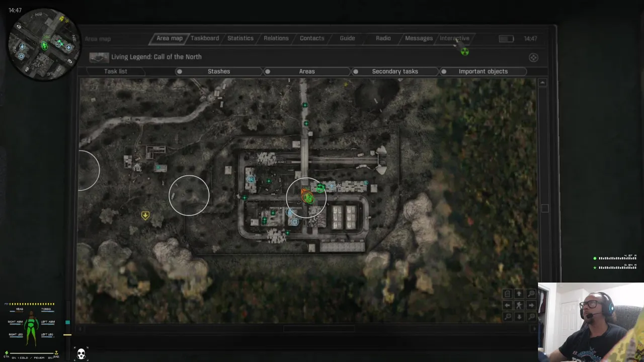Click the Living Legend: Call of the North task
The height and width of the screenshot is (362, 644).
tap(156, 57)
